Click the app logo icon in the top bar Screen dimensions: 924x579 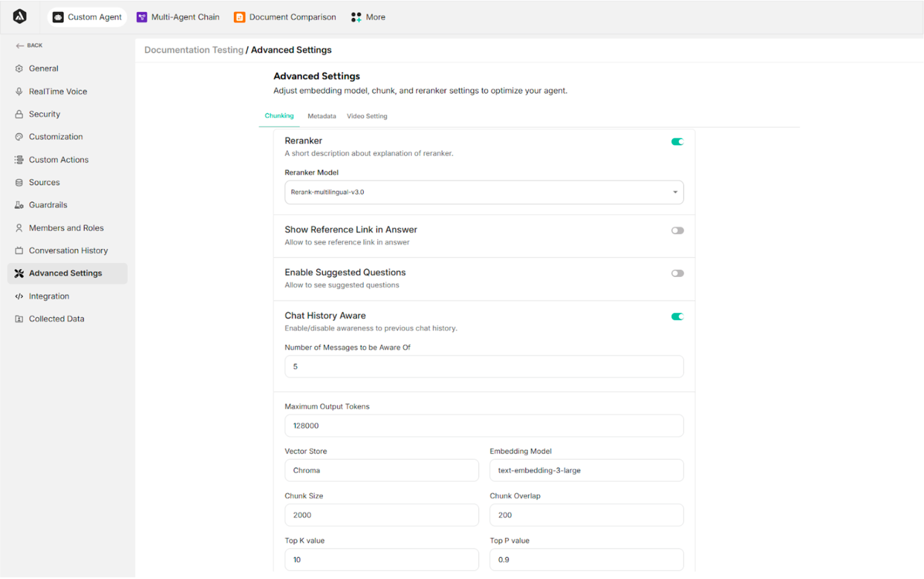point(20,17)
